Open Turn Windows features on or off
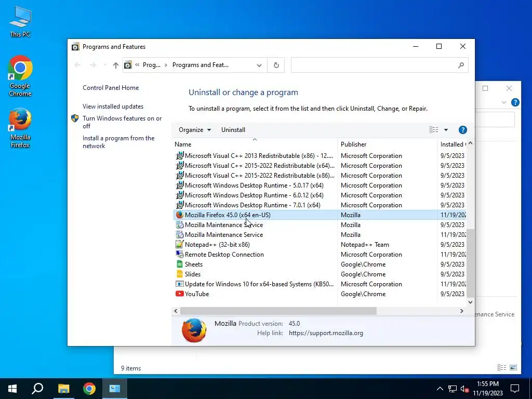The height and width of the screenshot is (399, 532). point(122,122)
